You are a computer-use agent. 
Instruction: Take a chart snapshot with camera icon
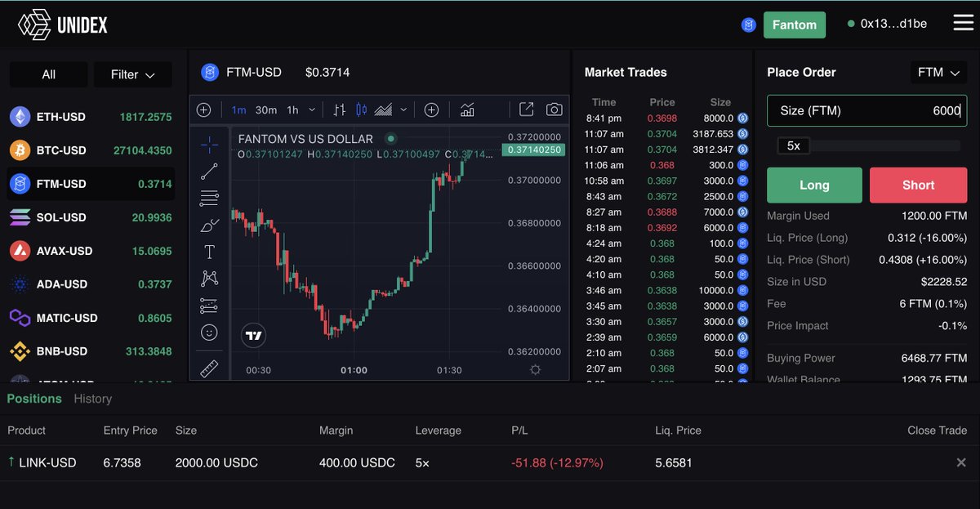point(554,109)
